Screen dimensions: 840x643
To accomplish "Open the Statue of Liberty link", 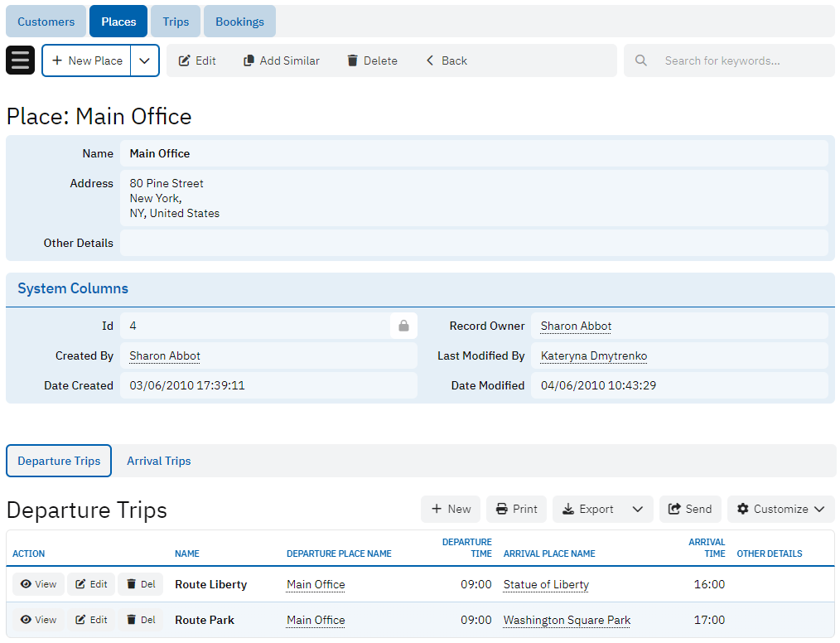I will (x=546, y=584).
